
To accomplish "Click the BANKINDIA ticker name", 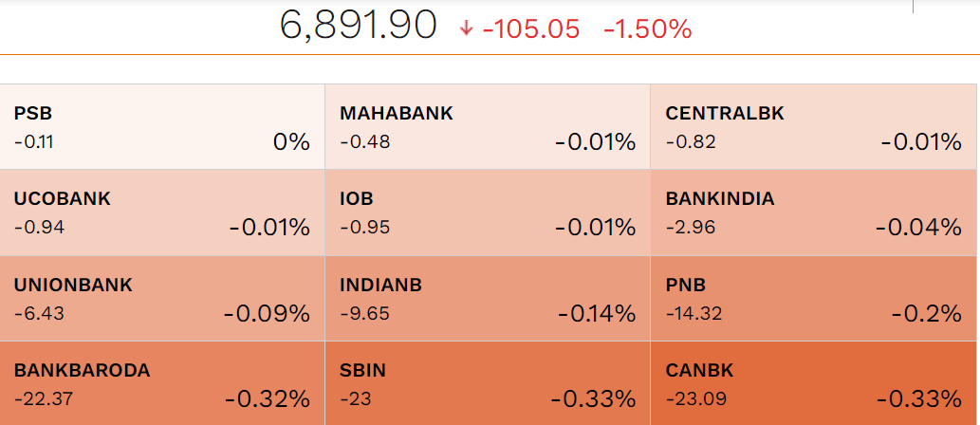I will [x=720, y=199].
